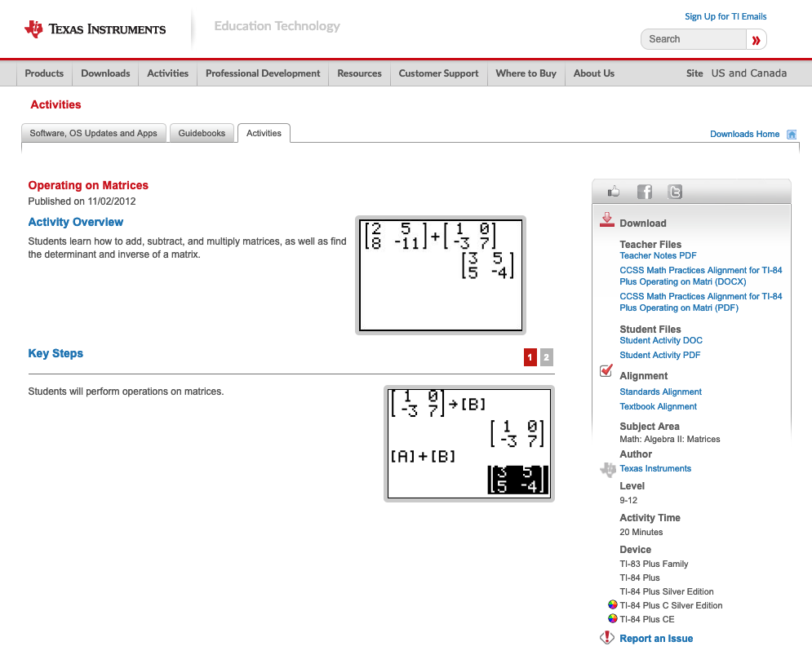
Task: Submit the search with the red arrow button
Action: click(x=757, y=39)
